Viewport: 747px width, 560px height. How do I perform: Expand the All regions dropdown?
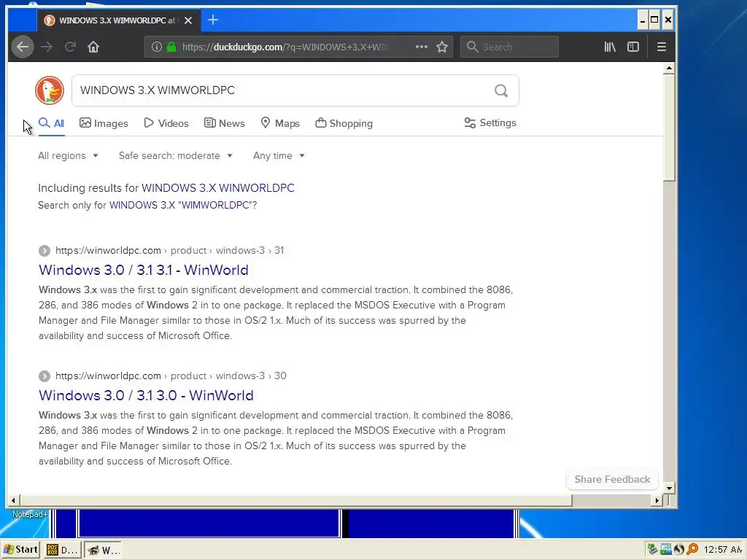68,156
